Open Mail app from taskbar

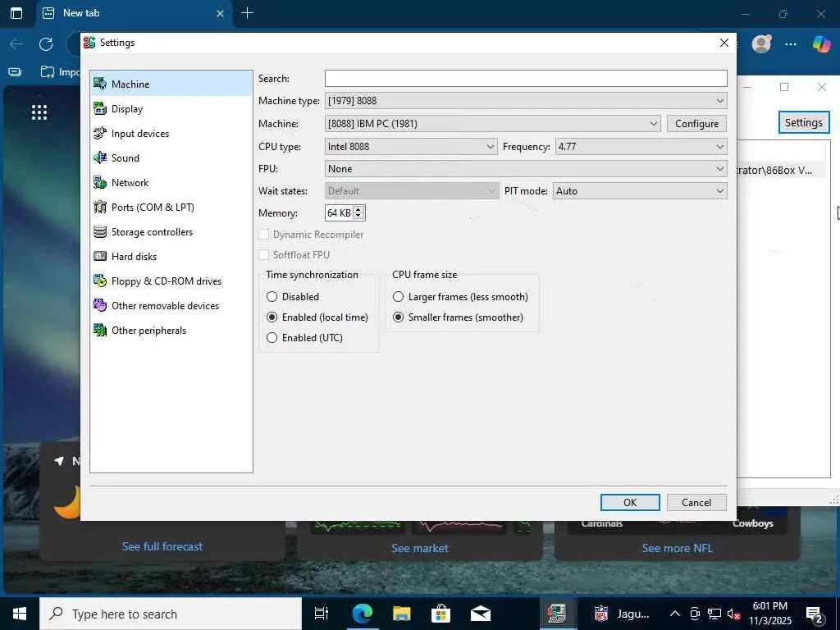[x=481, y=614]
